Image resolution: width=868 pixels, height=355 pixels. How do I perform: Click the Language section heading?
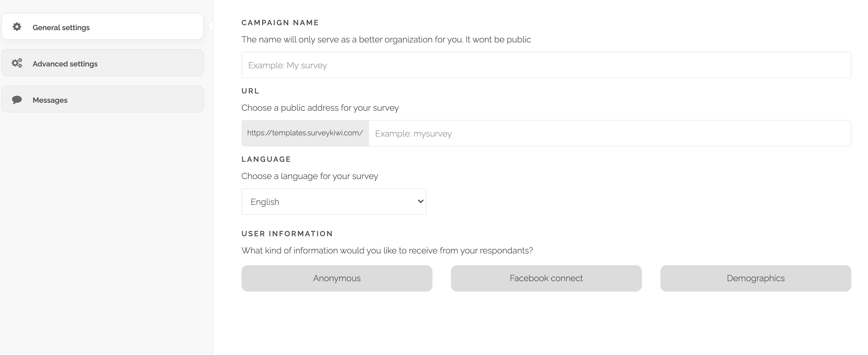[266, 159]
